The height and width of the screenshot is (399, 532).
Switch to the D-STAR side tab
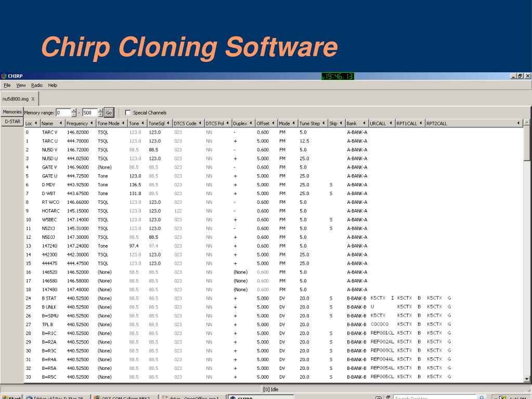pyautogui.click(x=12, y=121)
